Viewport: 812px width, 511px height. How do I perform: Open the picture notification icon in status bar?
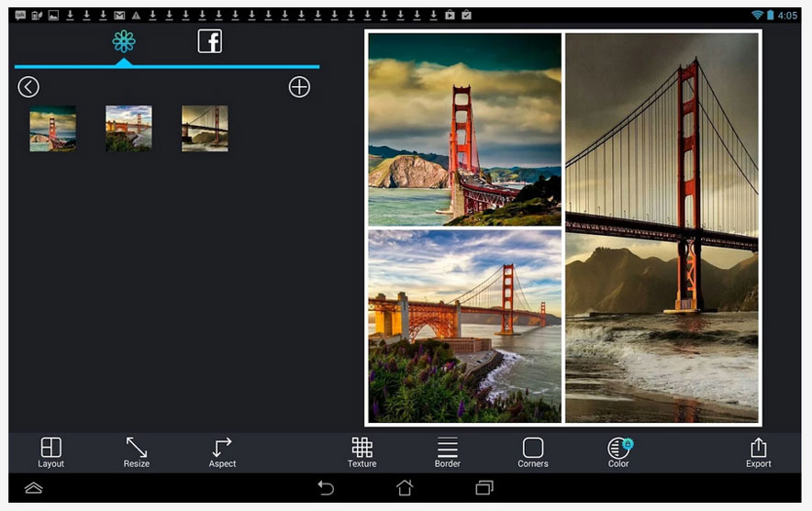pyautogui.click(x=53, y=16)
